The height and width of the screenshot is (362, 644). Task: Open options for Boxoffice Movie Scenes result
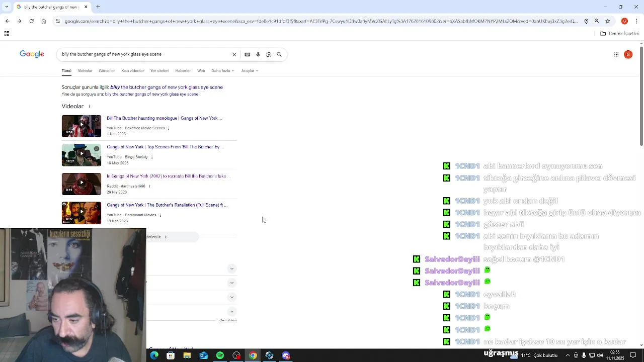tap(169, 128)
